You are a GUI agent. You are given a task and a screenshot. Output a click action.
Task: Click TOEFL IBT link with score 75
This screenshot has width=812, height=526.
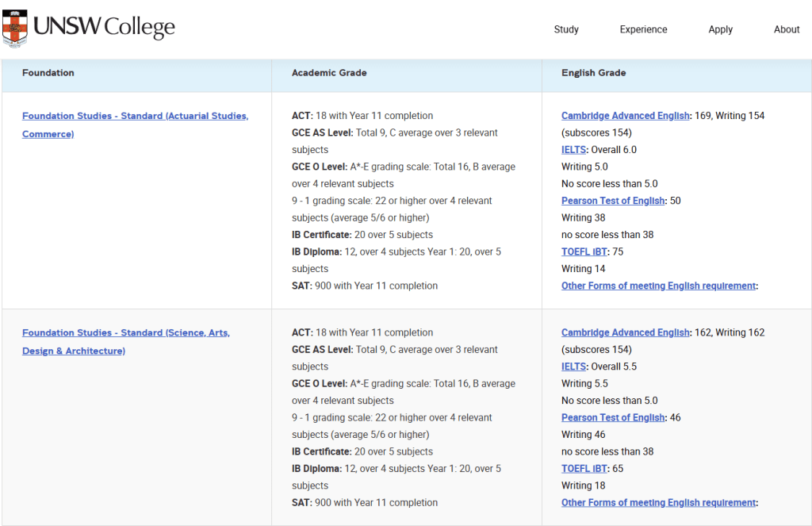point(584,251)
